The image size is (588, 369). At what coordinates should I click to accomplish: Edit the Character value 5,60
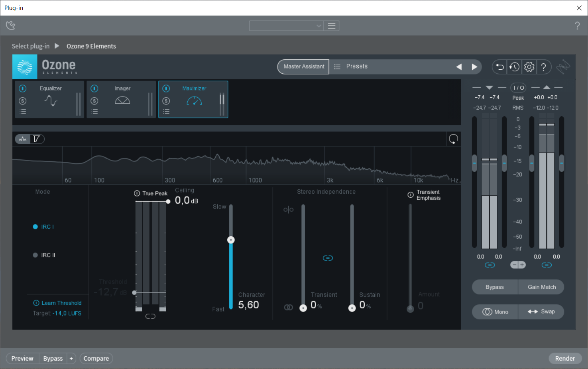click(249, 305)
